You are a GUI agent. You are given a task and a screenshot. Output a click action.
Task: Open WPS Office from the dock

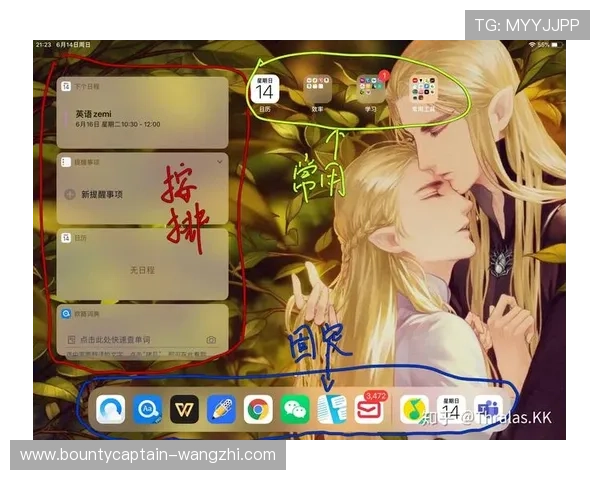click(184, 410)
